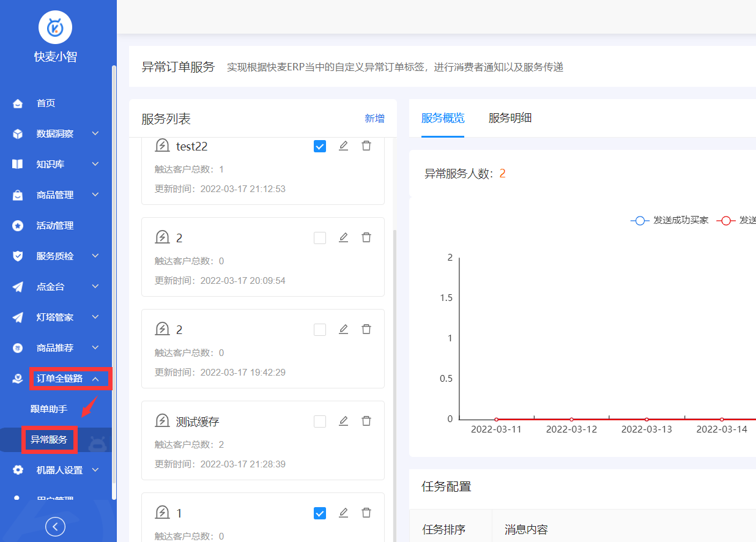The height and width of the screenshot is (542, 756).
Task: Click the 商品管理 bag icon
Action: [18, 195]
